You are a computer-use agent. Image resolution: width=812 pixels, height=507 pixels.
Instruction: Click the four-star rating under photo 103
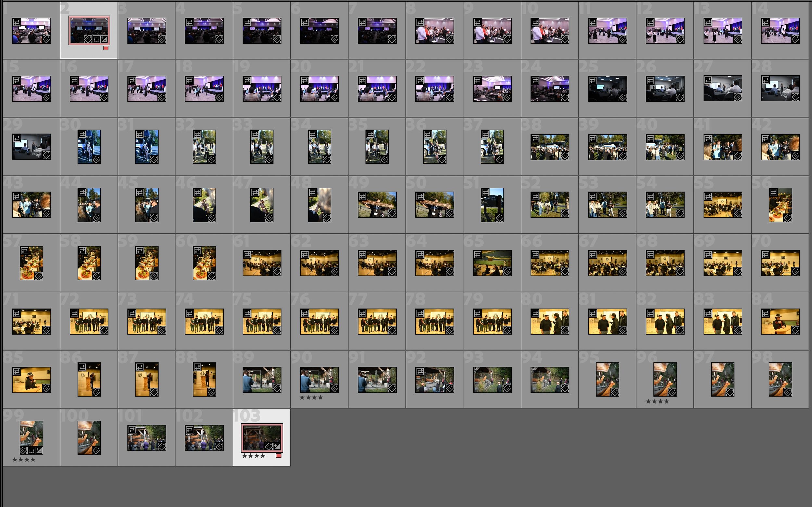[253, 456]
